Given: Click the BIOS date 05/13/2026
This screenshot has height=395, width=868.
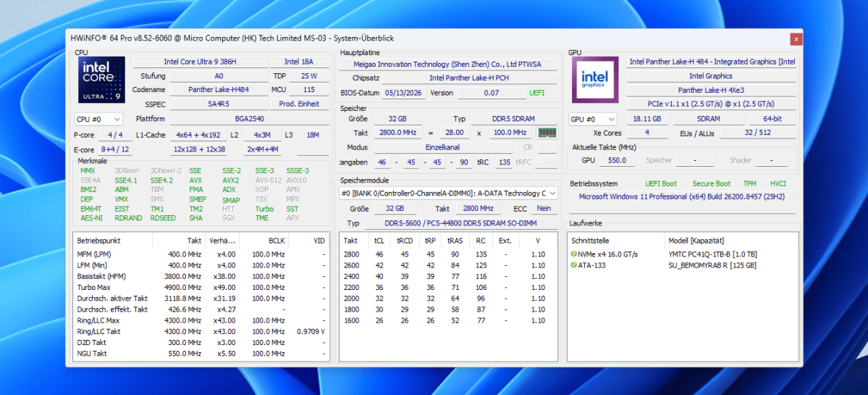Looking at the screenshot, I should coord(404,93).
